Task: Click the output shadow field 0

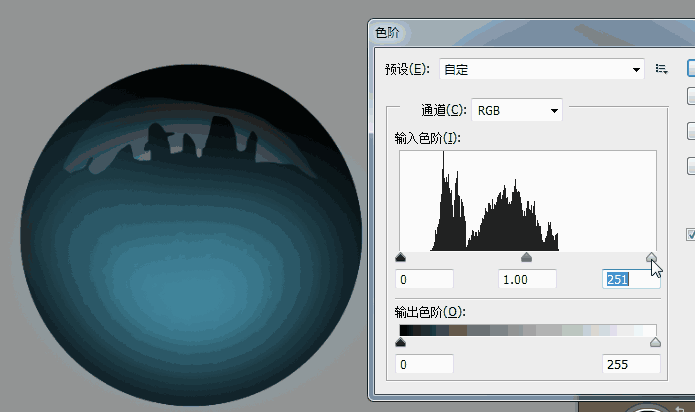Action: coord(424,365)
